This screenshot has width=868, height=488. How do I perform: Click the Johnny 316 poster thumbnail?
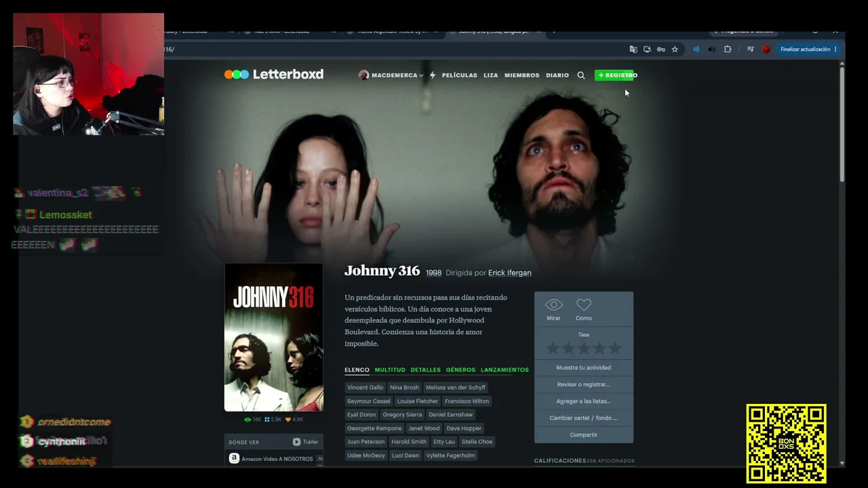(x=274, y=338)
